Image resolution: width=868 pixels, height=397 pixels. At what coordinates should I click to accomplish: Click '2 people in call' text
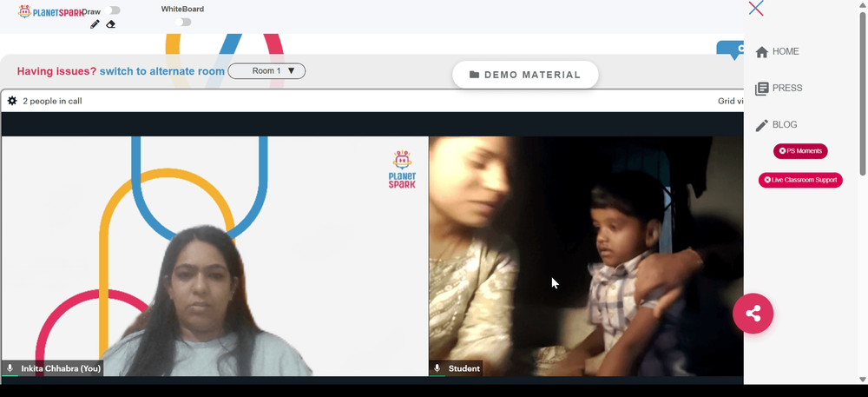53,101
